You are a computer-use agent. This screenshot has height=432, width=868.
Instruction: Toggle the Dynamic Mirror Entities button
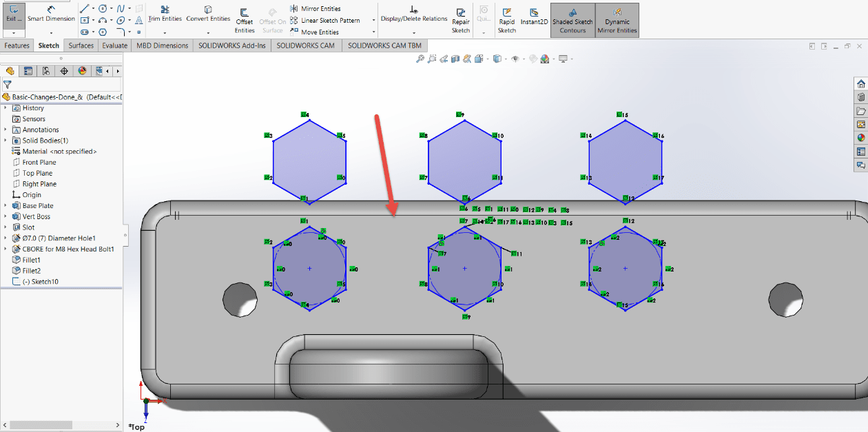(617, 21)
